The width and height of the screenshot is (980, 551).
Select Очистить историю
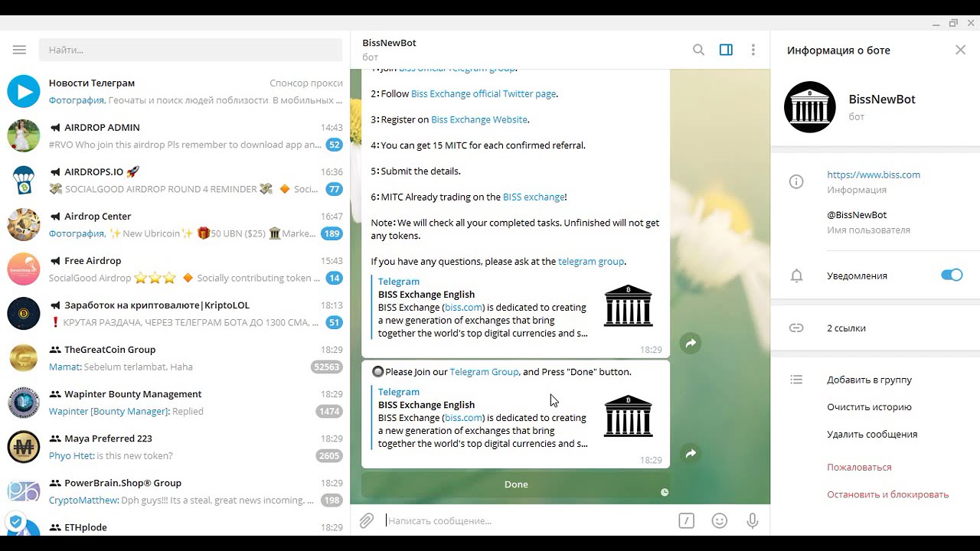click(869, 407)
